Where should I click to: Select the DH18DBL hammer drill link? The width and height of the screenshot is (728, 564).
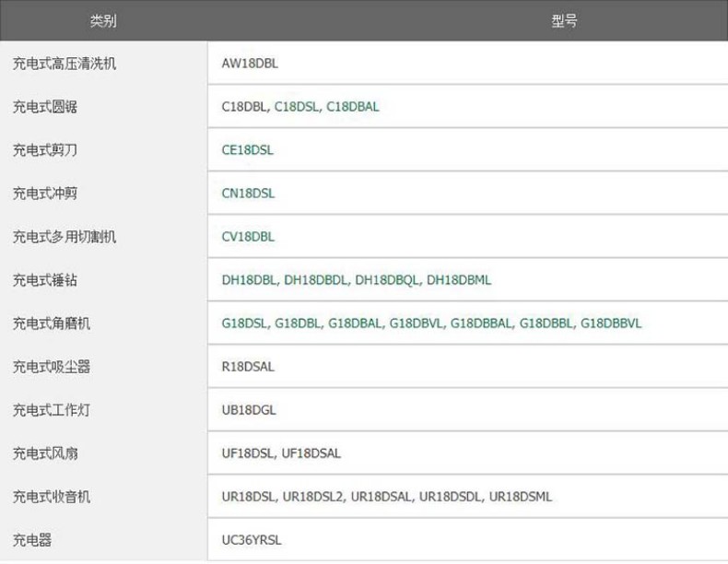[x=249, y=280]
